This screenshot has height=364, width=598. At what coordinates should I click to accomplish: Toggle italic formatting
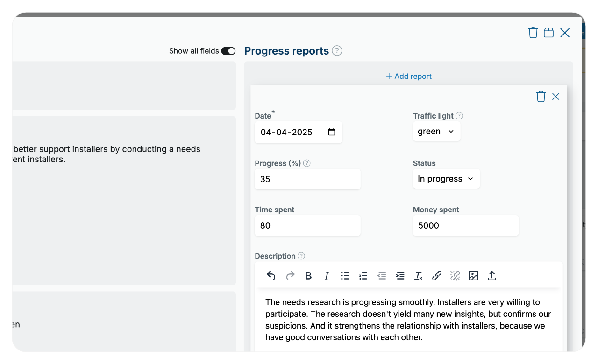click(327, 276)
